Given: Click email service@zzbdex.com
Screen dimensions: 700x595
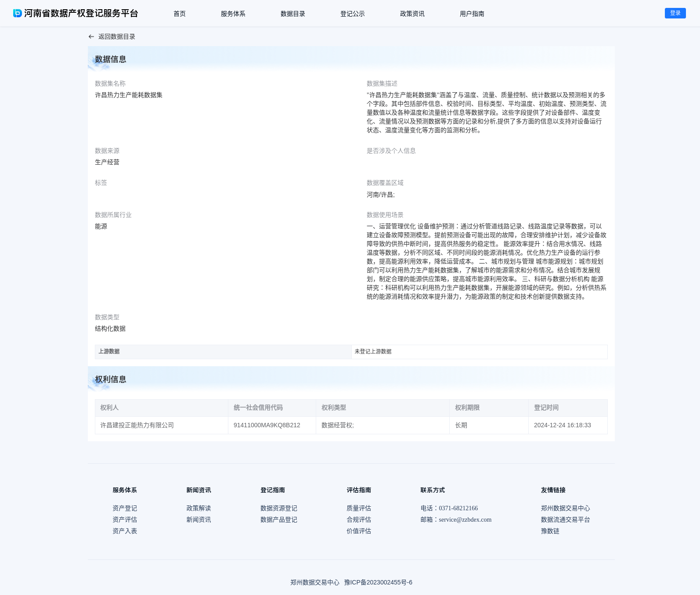Looking at the screenshot, I should click(x=465, y=519).
